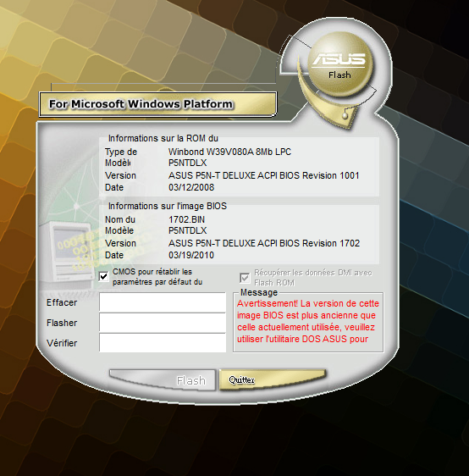
Task: Click the ASUS Flash logo orb
Action: click(340, 64)
